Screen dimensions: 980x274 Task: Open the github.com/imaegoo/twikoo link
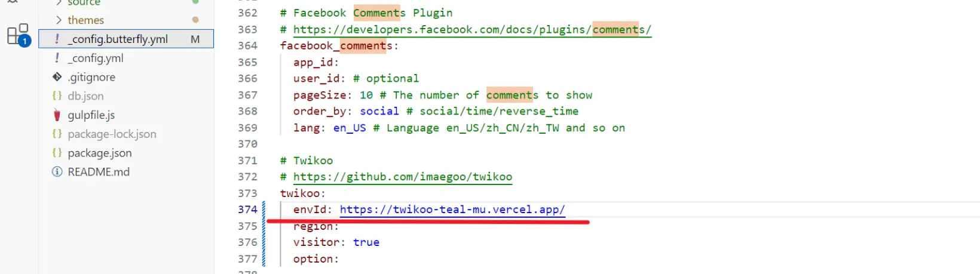402,177
